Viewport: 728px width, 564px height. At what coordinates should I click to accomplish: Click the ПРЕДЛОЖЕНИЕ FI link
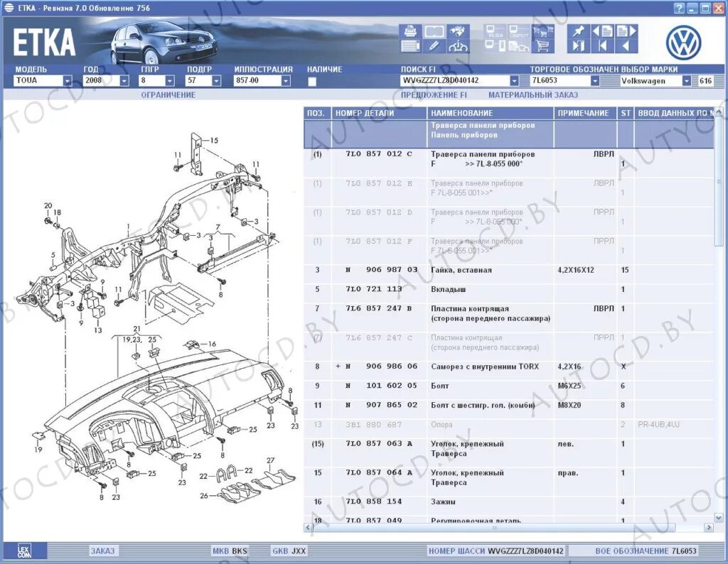pyautogui.click(x=434, y=95)
